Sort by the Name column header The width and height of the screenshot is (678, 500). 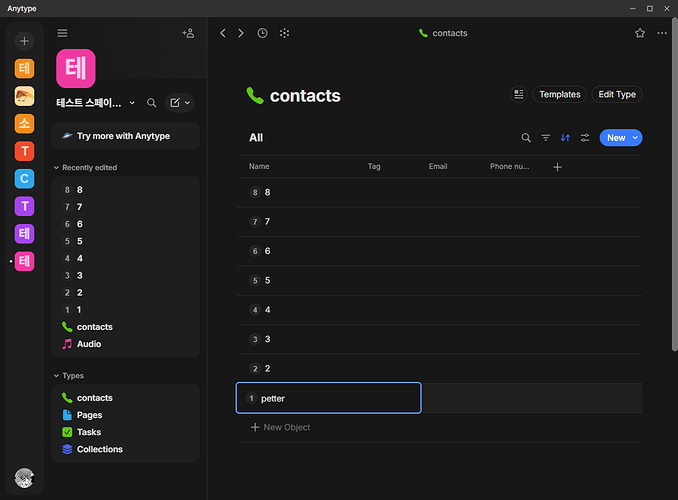click(259, 167)
